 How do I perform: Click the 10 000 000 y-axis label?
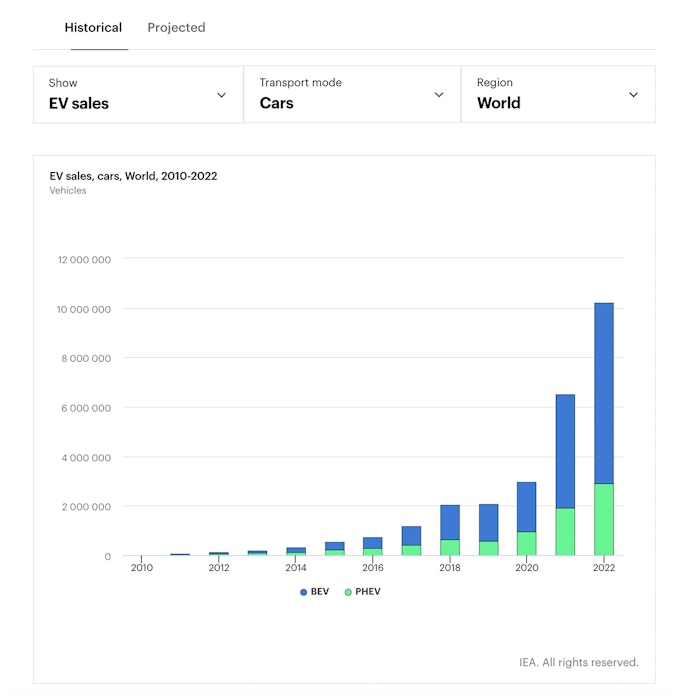pos(83,309)
